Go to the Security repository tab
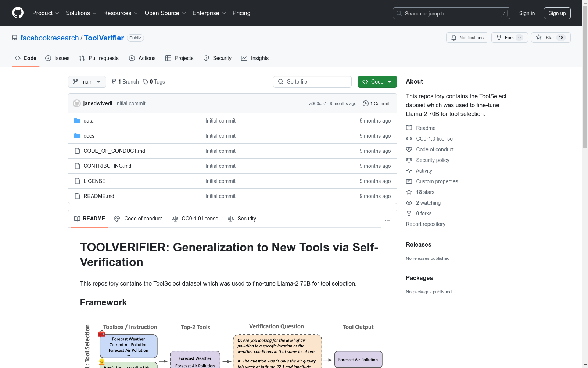This screenshot has height=368, width=588. (x=218, y=58)
